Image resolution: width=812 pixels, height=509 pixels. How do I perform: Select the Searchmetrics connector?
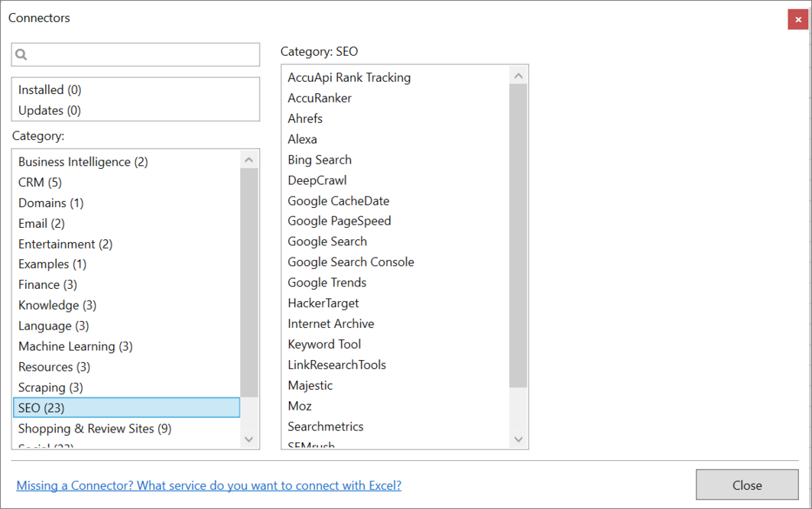pos(326,426)
